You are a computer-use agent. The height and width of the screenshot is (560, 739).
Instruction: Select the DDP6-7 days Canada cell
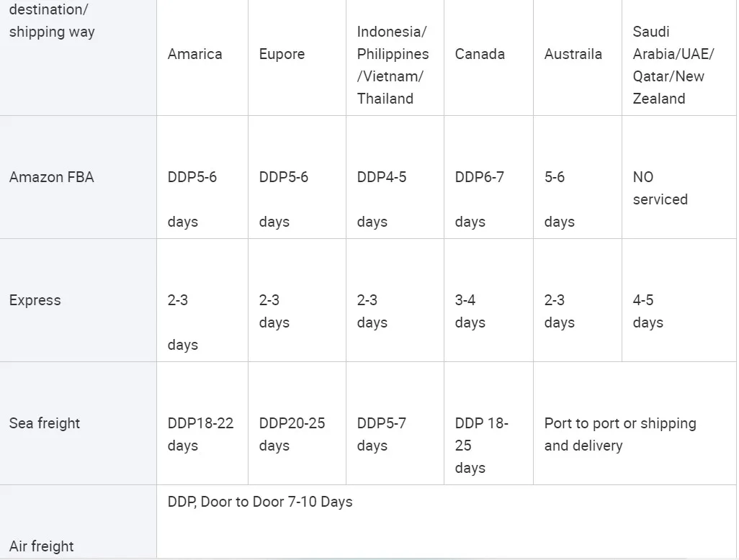[488, 177]
